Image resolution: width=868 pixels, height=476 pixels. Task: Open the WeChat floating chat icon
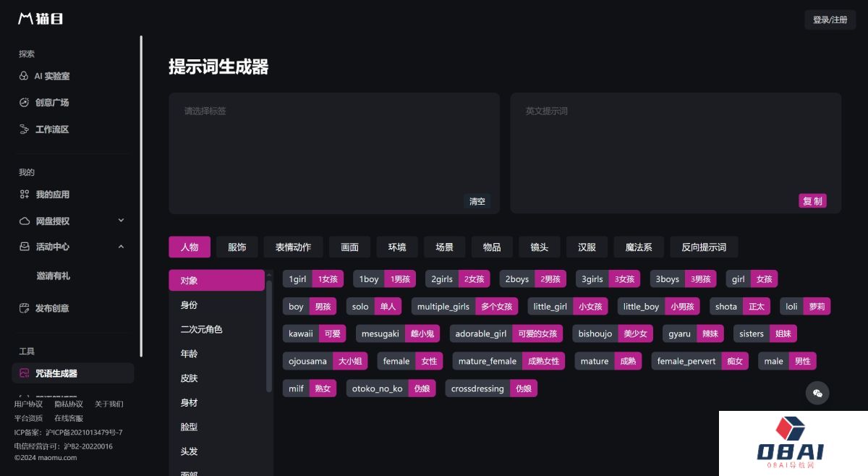817,393
